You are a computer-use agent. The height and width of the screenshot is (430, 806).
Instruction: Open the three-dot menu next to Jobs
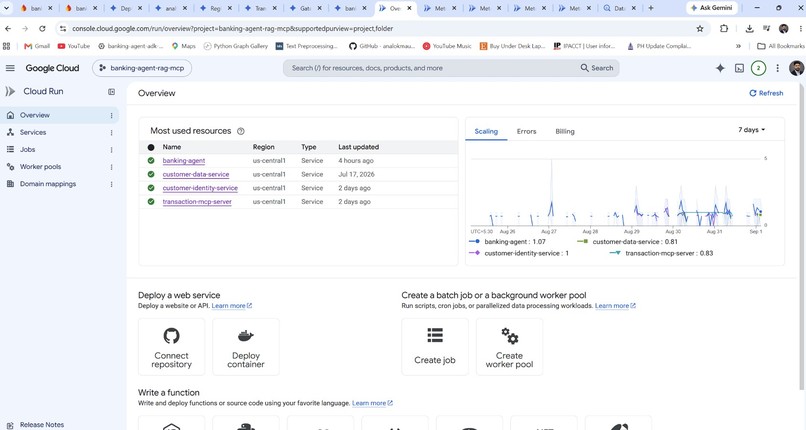[x=112, y=150]
